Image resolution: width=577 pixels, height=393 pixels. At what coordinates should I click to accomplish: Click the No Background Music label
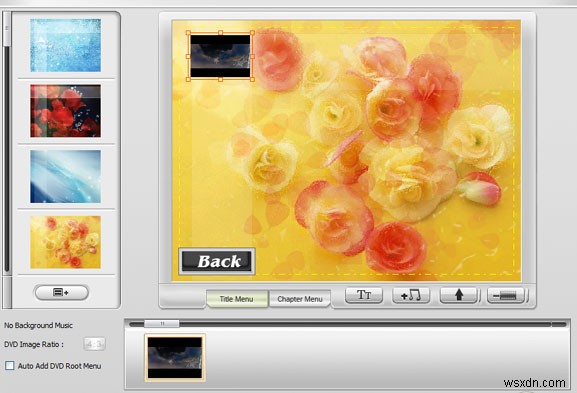[x=38, y=325]
